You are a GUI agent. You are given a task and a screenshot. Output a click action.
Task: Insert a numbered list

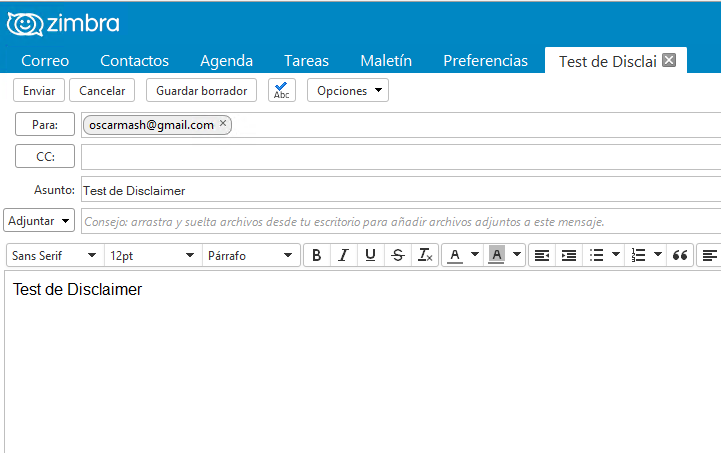tap(638, 255)
